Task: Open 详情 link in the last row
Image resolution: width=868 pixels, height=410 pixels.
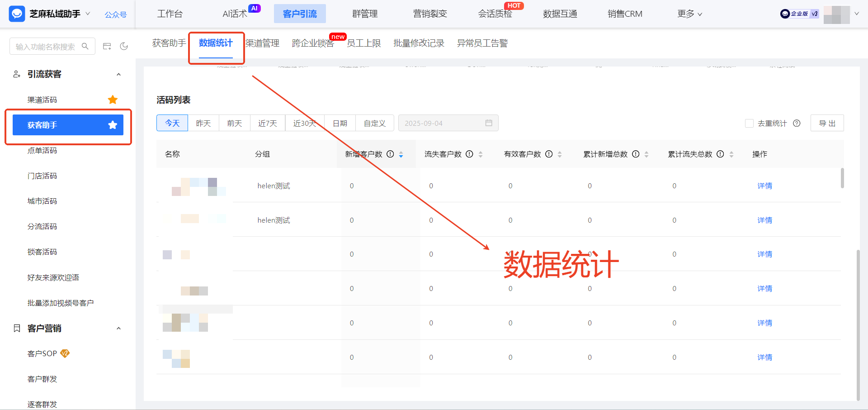Action: (x=765, y=358)
